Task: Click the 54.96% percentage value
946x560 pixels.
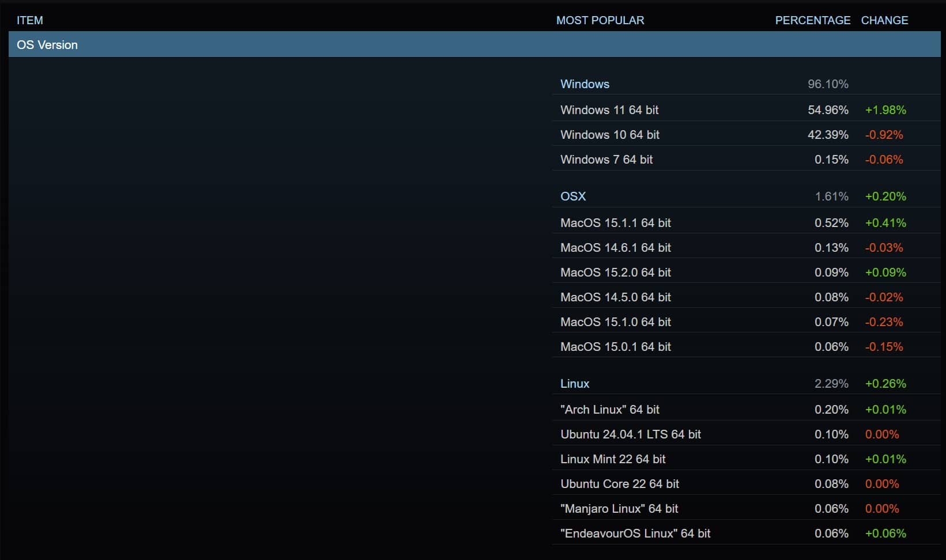Action: [x=828, y=109]
